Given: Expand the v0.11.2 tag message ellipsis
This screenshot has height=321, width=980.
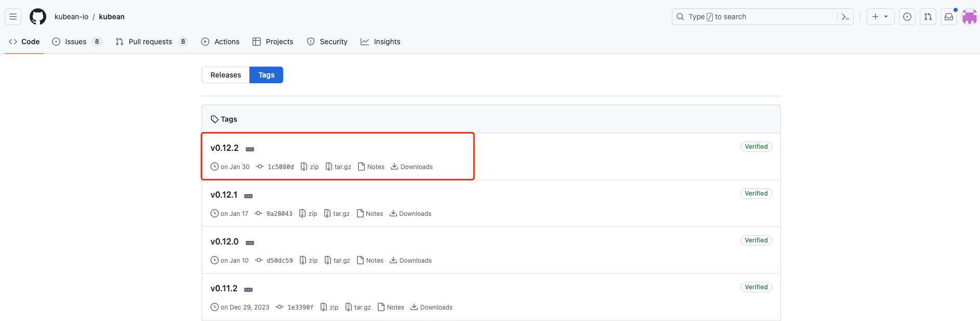Looking at the screenshot, I should [248, 290].
